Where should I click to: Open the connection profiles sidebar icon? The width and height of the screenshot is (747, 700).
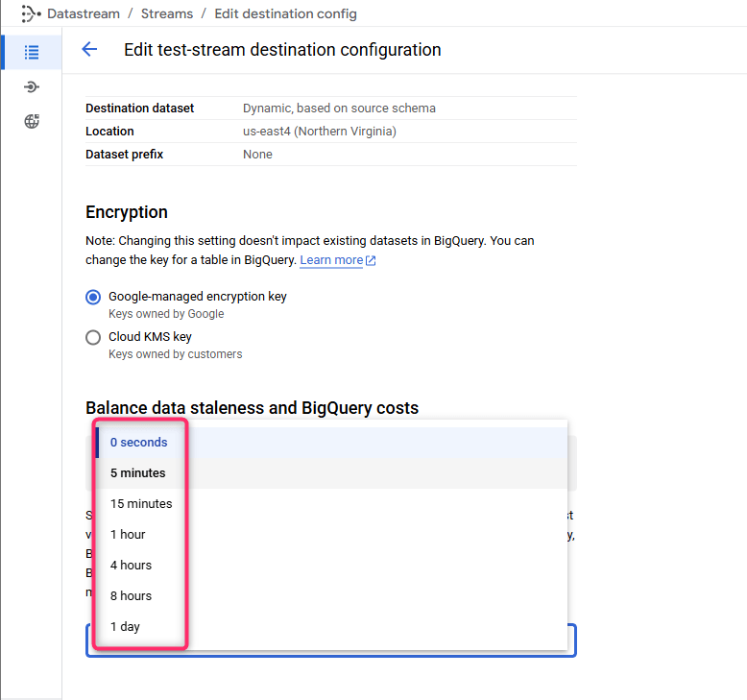pyautogui.click(x=32, y=86)
